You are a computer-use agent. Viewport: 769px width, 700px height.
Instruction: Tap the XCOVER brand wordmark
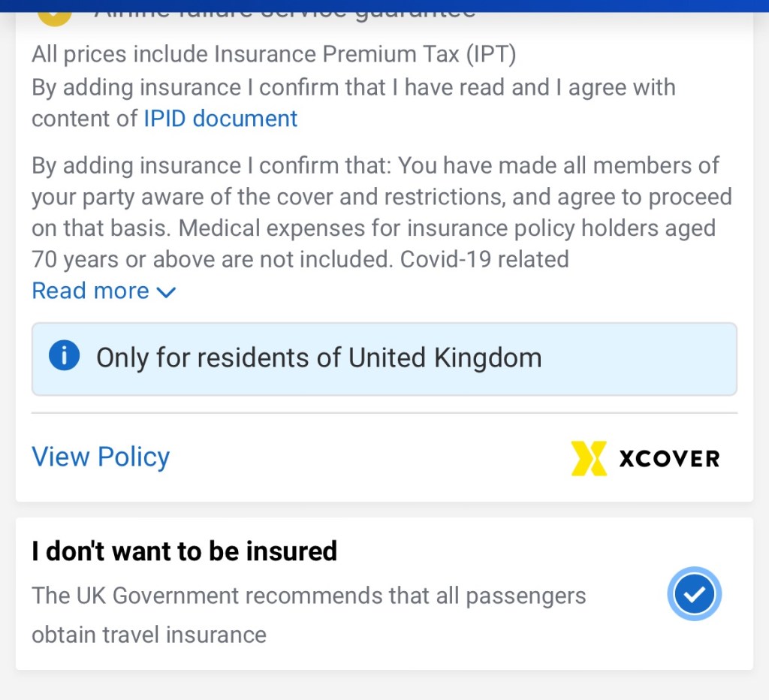[669, 458]
